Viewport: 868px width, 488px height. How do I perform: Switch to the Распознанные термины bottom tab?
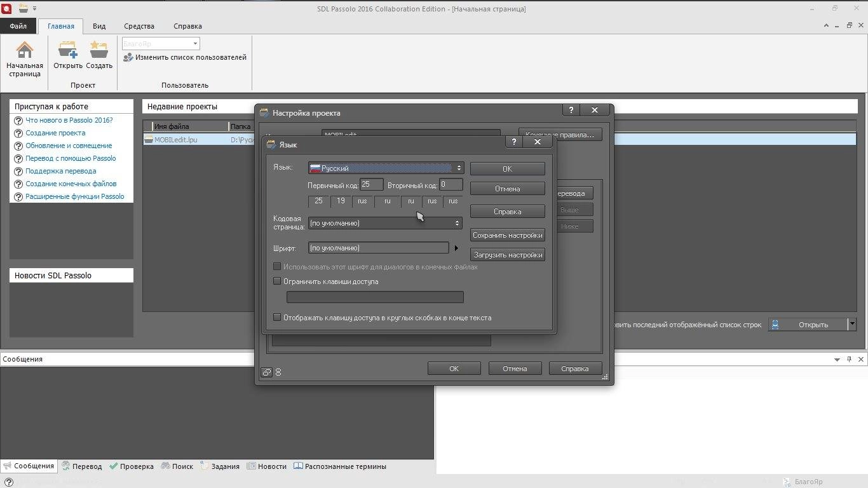pyautogui.click(x=340, y=466)
